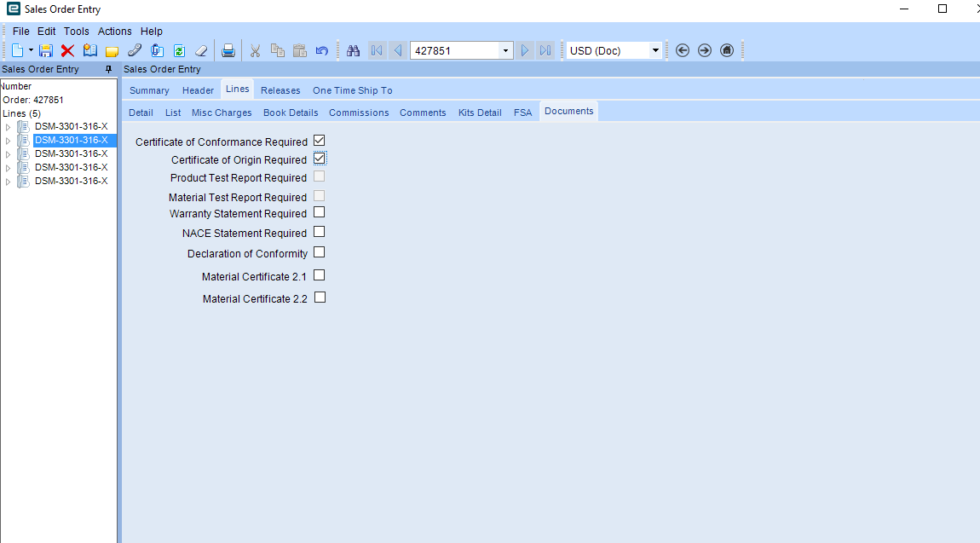The image size is (980, 543).
Task: Click the app icon in the title bar
Action: coord(13,9)
